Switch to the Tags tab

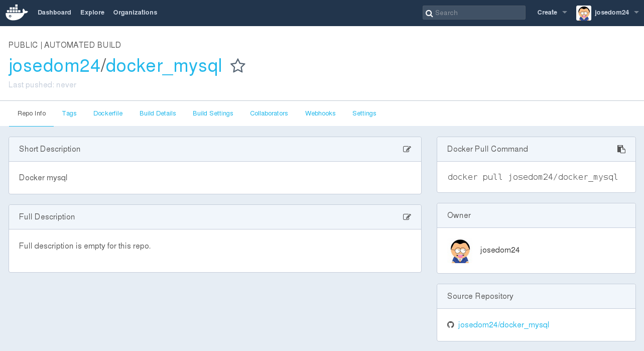[x=69, y=113]
